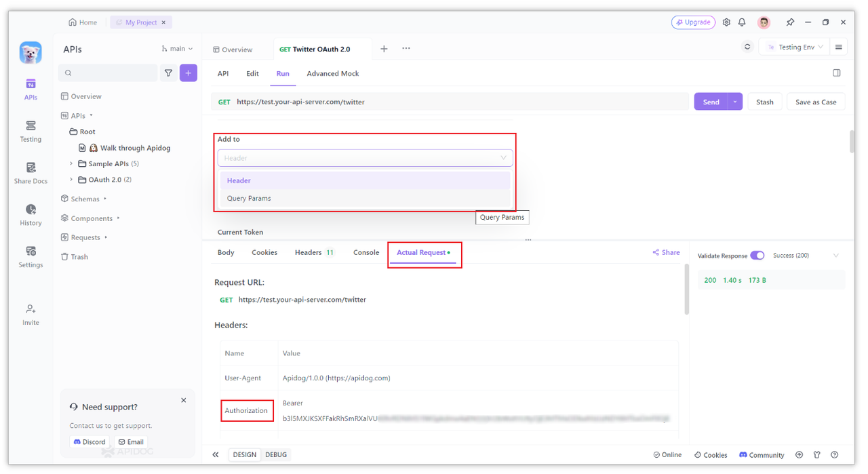Click the API search box in the sidebar
The image size is (868, 474).
(x=108, y=73)
